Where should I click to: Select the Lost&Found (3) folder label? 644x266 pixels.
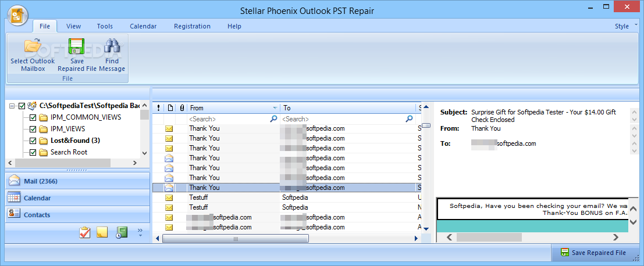(75, 141)
